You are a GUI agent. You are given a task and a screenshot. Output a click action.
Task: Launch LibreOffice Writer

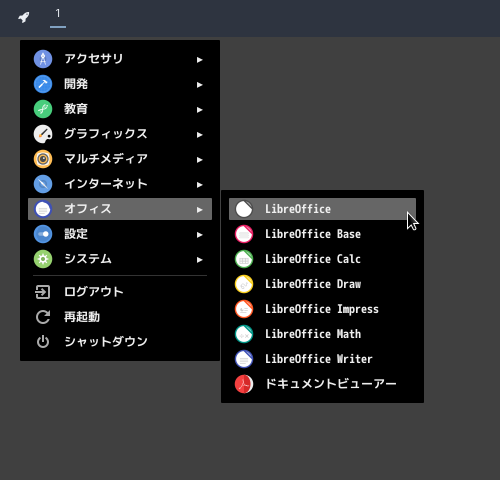click(x=322, y=359)
